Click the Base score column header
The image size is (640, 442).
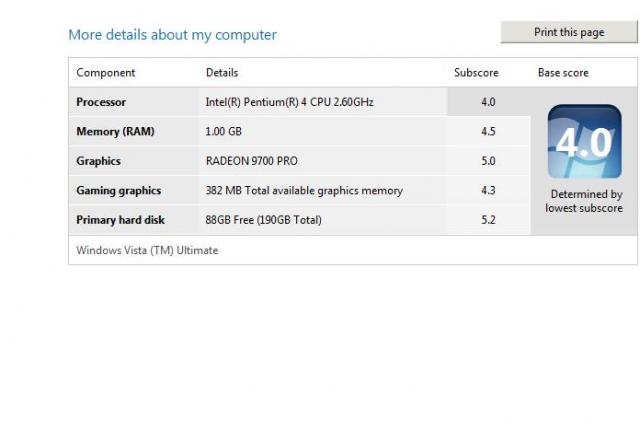(x=563, y=73)
